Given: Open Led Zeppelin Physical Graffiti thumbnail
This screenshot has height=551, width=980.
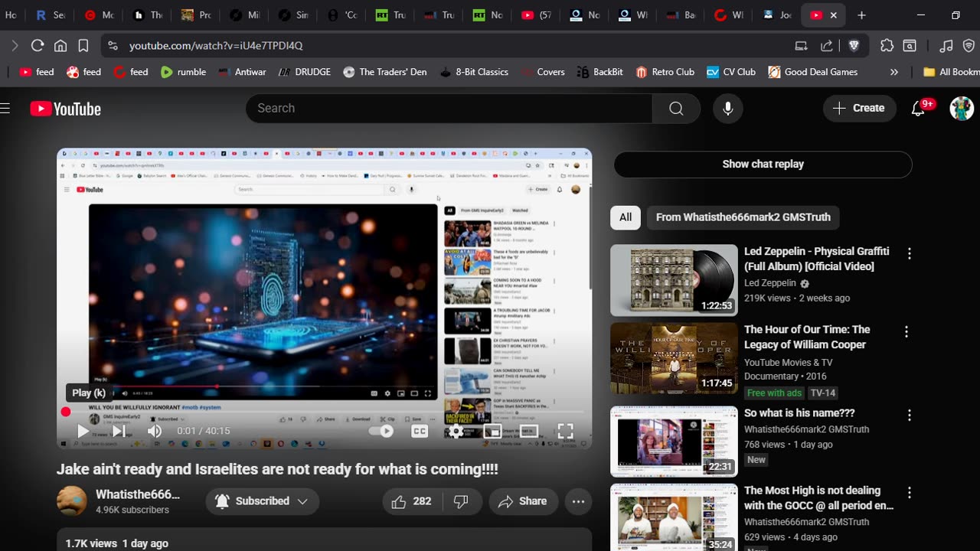Looking at the screenshot, I should [674, 280].
